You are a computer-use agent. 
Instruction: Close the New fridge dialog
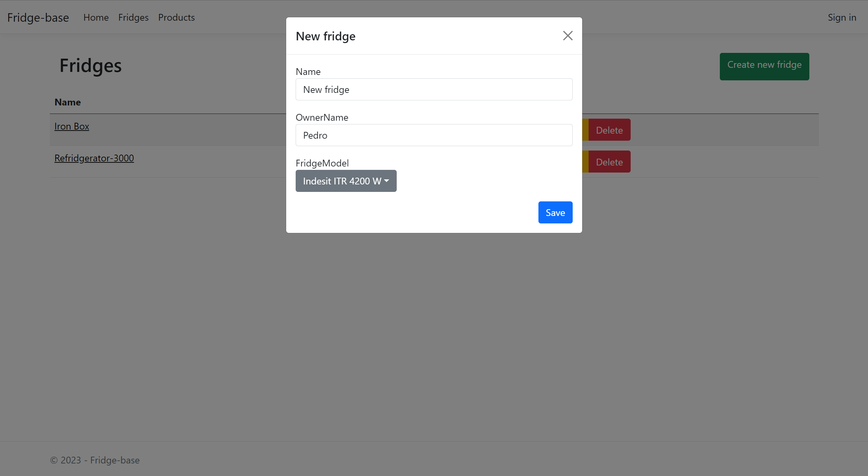(567, 35)
